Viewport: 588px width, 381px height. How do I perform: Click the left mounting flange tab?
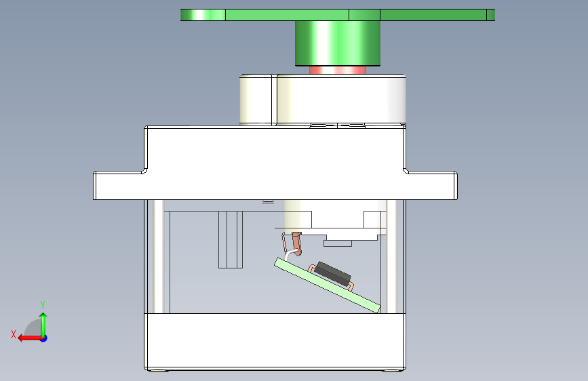119,185
